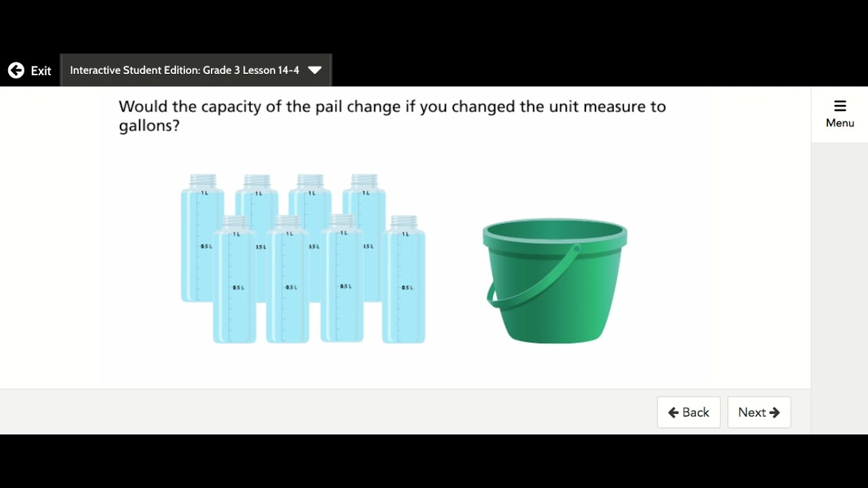
Task: Open the Grade 3 Lesson 14-4 title dropdown
Action: click(184, 70)
